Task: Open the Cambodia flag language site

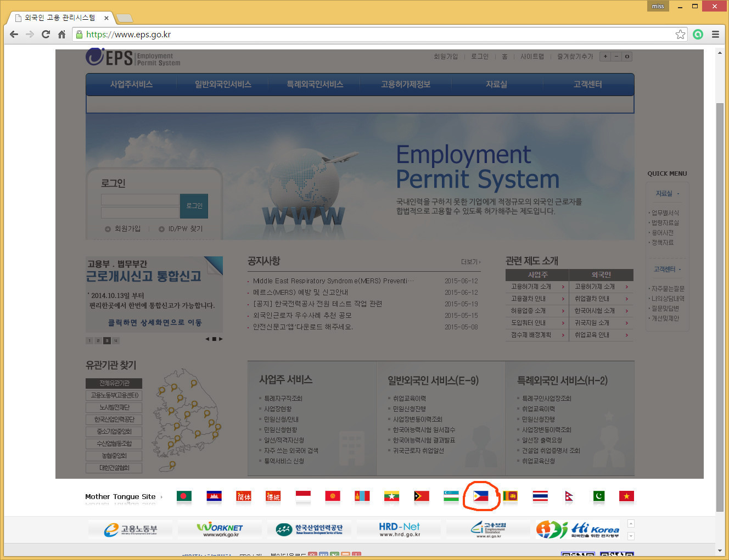Action: pyautogui.click(x=214, y=496)
